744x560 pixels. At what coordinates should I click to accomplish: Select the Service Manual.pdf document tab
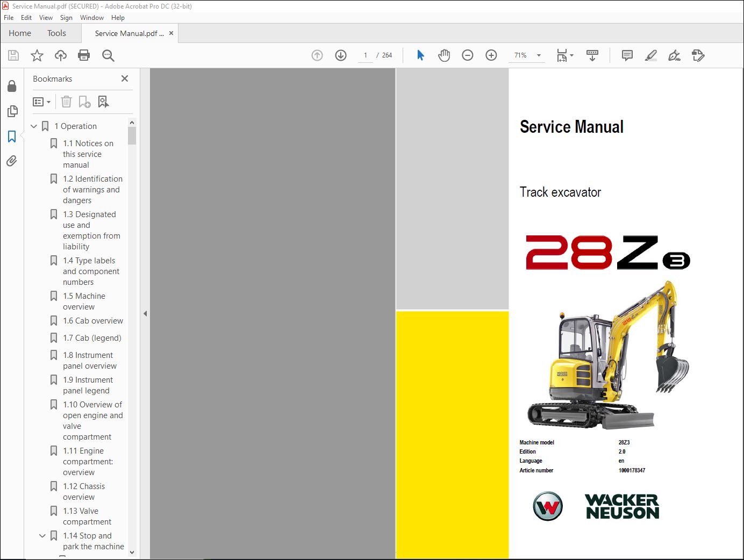click(x=129, y=33)
